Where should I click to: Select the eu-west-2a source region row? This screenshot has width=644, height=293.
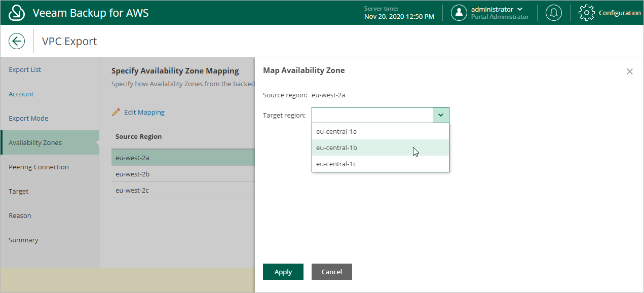(x=183, y=158)
